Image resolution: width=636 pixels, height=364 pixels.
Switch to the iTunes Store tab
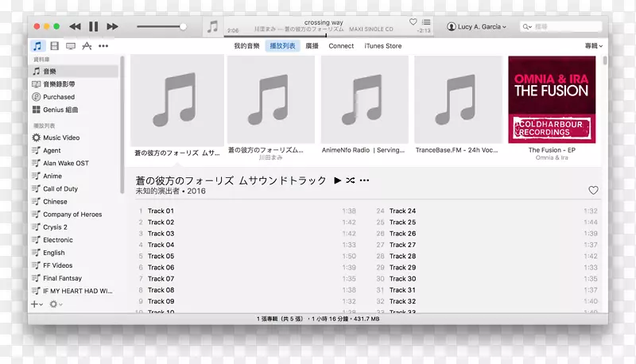tap(382, 46)
